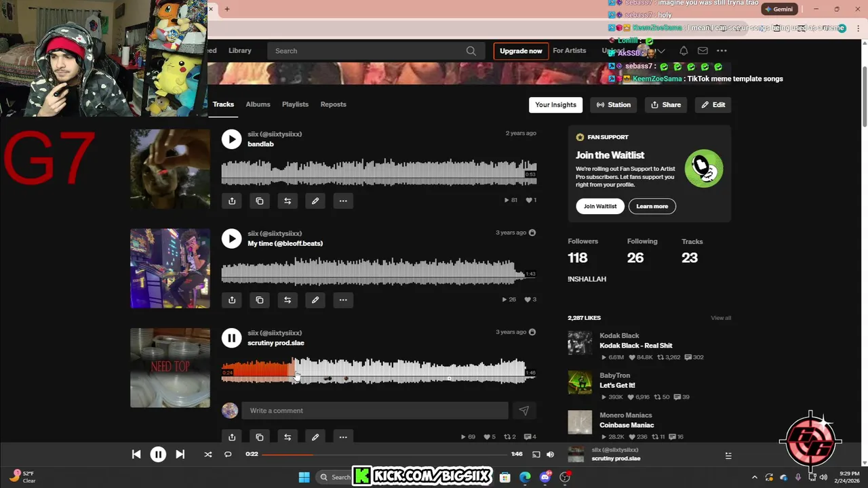
Task: Click the Write a comment field
Action: pos(375,411)
